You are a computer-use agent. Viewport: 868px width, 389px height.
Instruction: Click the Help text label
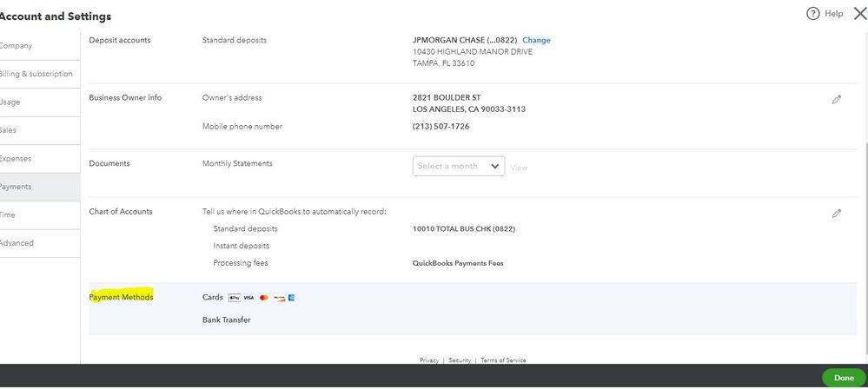[833, 14]
